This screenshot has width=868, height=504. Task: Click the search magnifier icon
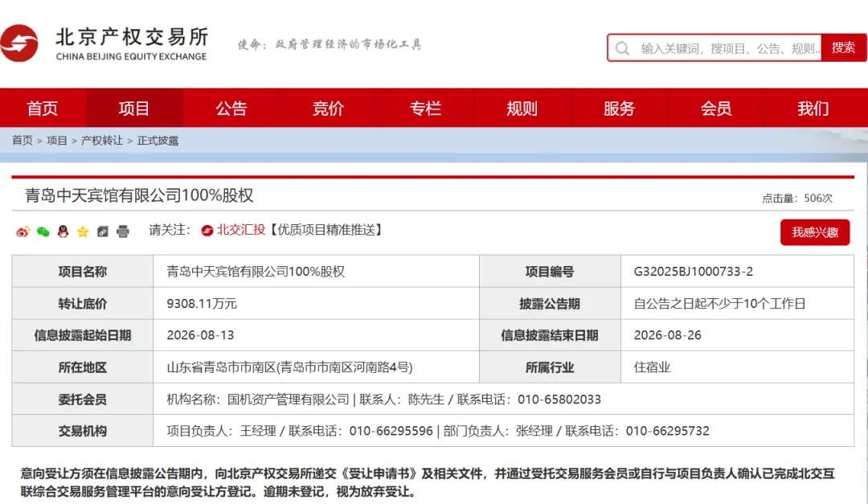(622, 48)
